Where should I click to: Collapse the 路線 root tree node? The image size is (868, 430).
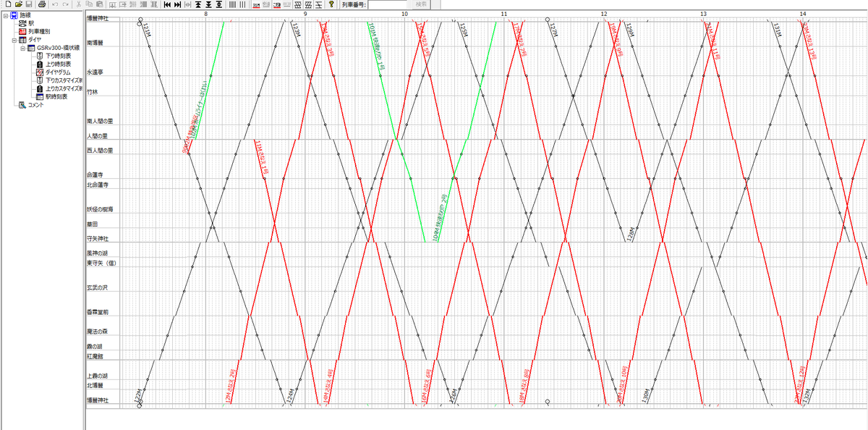tap(5, 14)
